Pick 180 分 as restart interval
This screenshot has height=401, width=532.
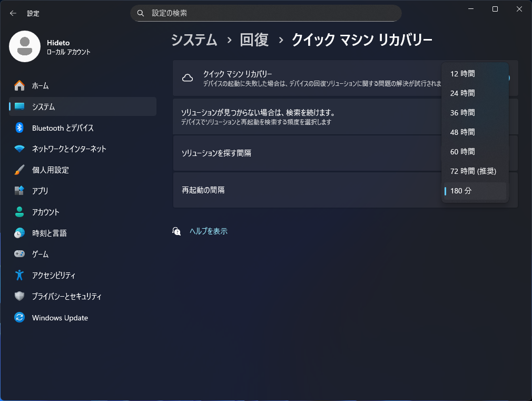(x=460, y=191)
